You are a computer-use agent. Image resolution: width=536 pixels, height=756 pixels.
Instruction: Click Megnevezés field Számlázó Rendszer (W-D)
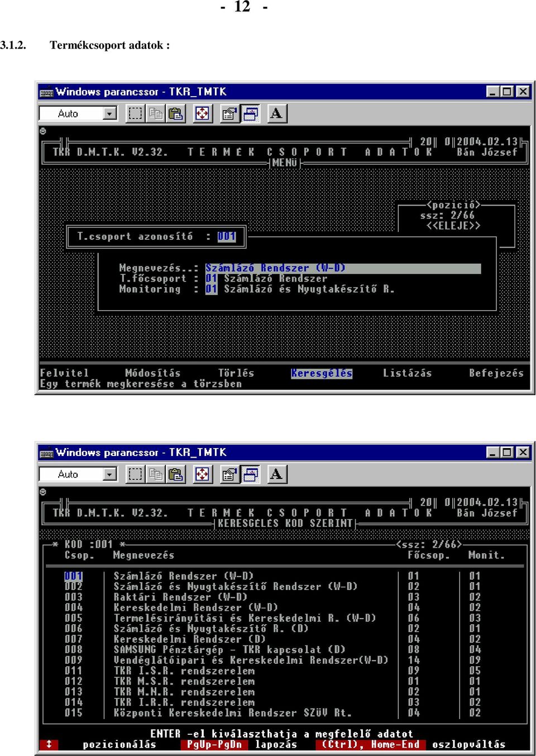[343, 268]
